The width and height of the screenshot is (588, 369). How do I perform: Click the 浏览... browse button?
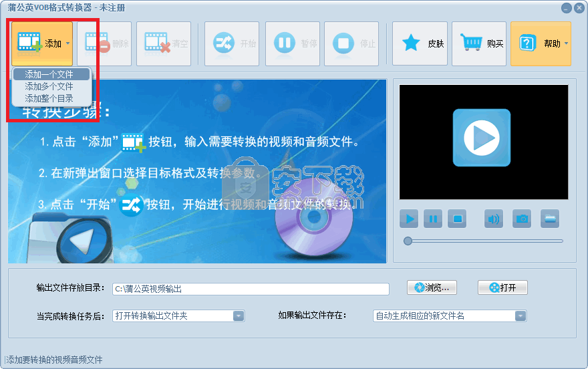[x=432, y=287]
